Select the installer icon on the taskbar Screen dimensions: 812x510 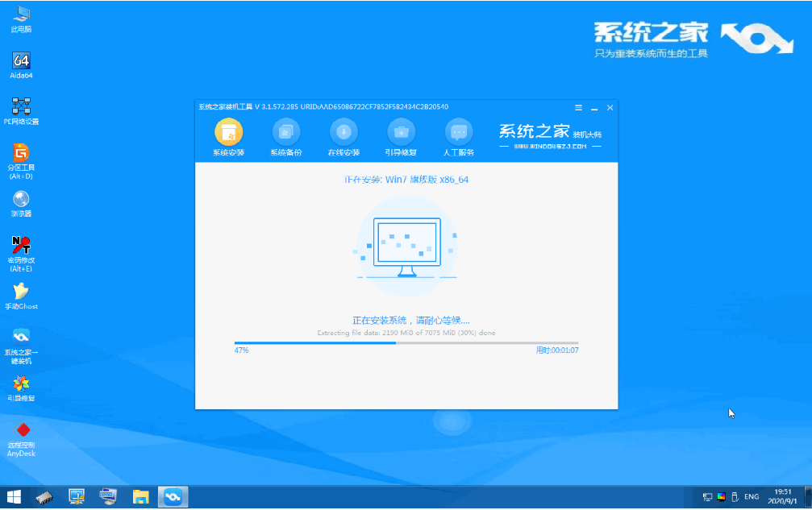(172, 496)
